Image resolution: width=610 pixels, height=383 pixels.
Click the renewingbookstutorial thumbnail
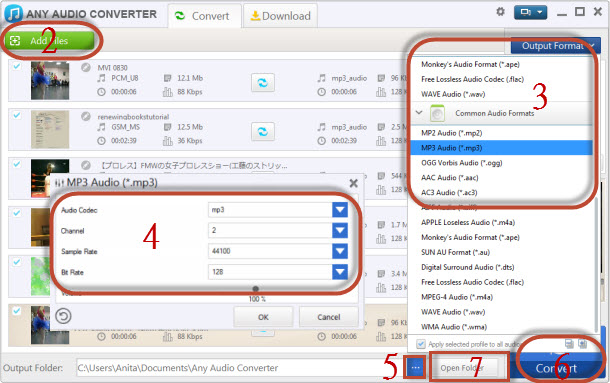(x=50, y=129)
